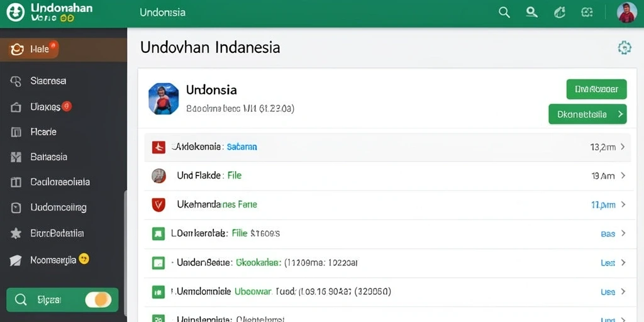
Task: Click the yellow smiley badge beside Noomsergjla
Action: click(x=84, y=258)
